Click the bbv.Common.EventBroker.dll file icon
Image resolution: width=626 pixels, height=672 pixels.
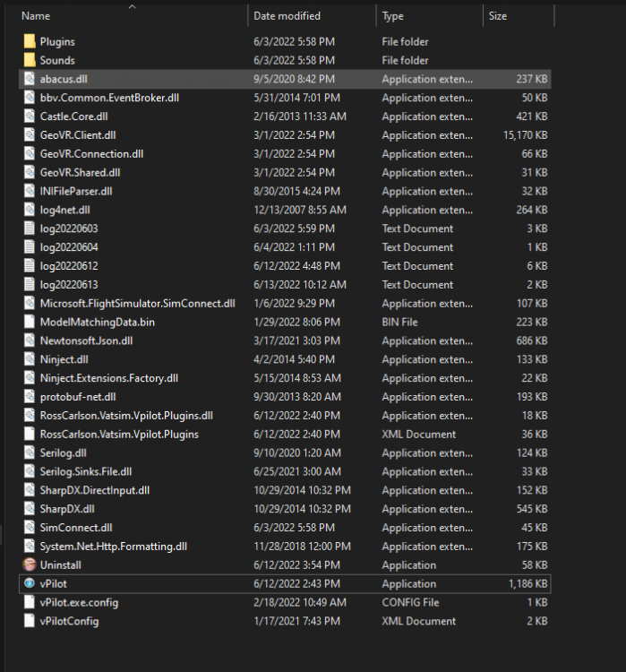point(30,98)
